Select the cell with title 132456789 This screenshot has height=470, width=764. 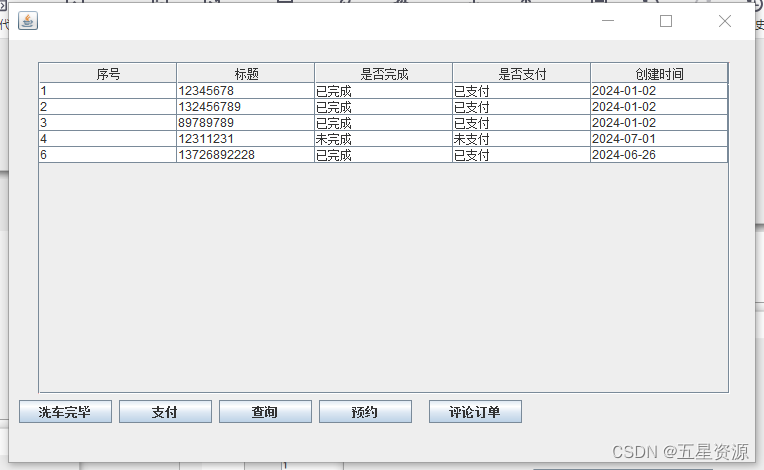coord(246,107)
